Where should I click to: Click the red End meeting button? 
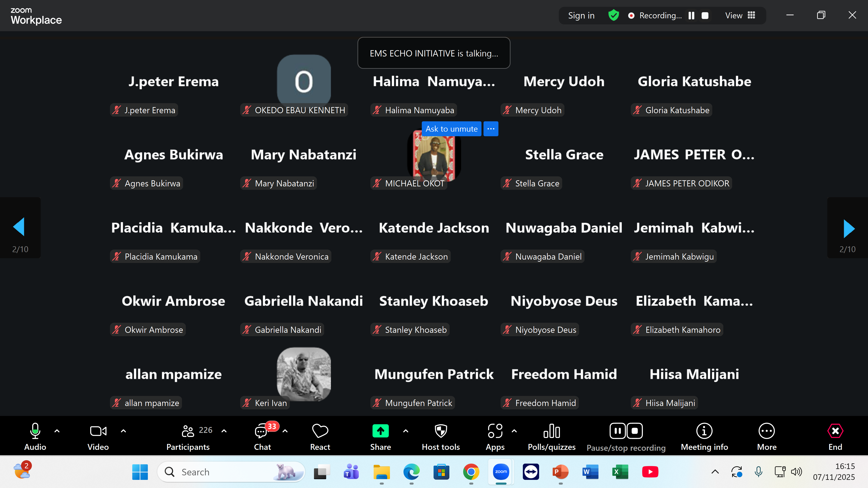[835, 432]
